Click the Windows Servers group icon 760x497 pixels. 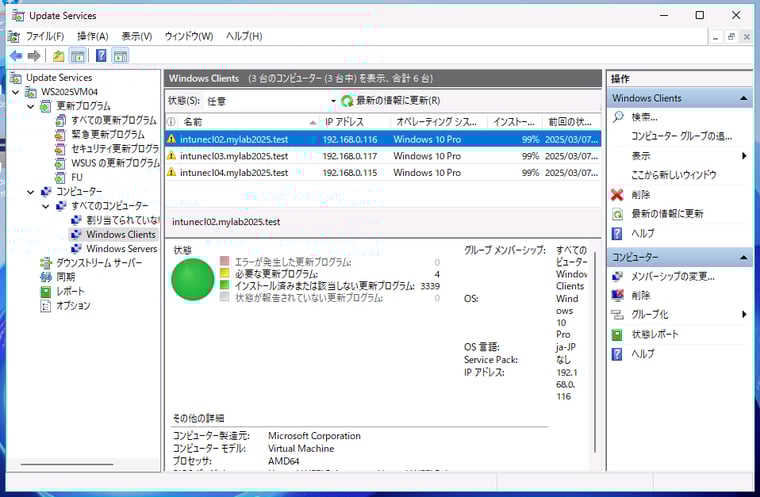click(76, 249)
